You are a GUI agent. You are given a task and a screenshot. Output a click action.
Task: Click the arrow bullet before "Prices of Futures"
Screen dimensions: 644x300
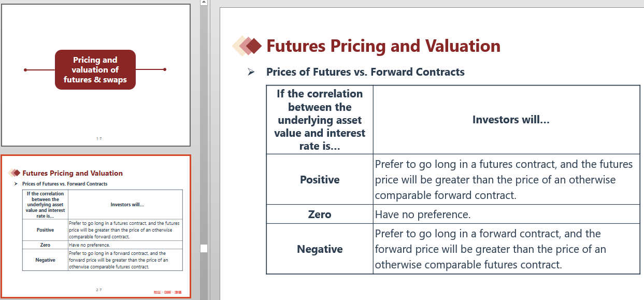[x=251, y=72]
